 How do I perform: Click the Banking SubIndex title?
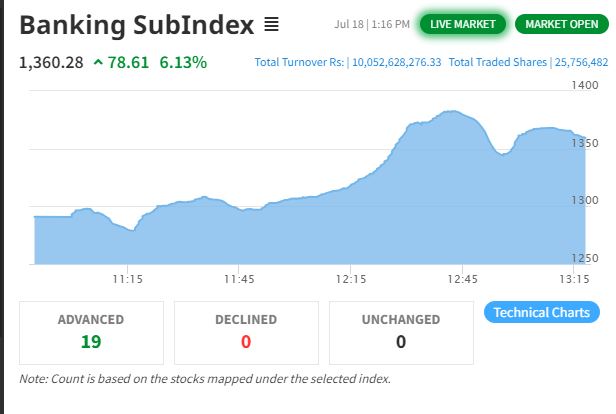click(136, 25)
